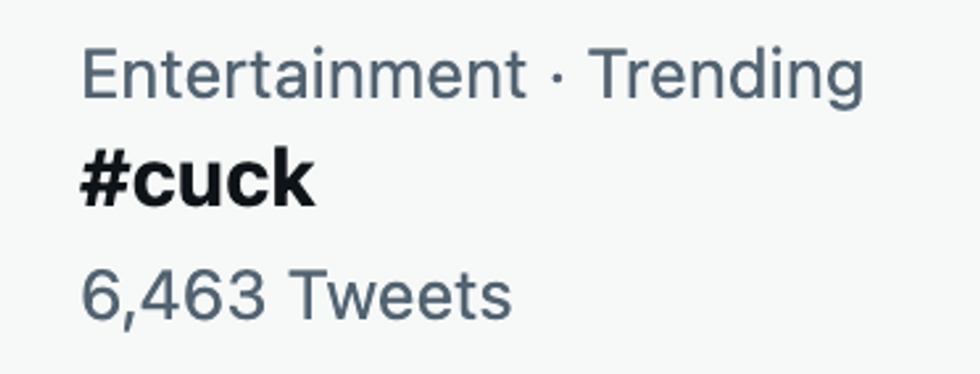
Task: Show posts for the Entertainment trending item
Action: pos(198,178)
